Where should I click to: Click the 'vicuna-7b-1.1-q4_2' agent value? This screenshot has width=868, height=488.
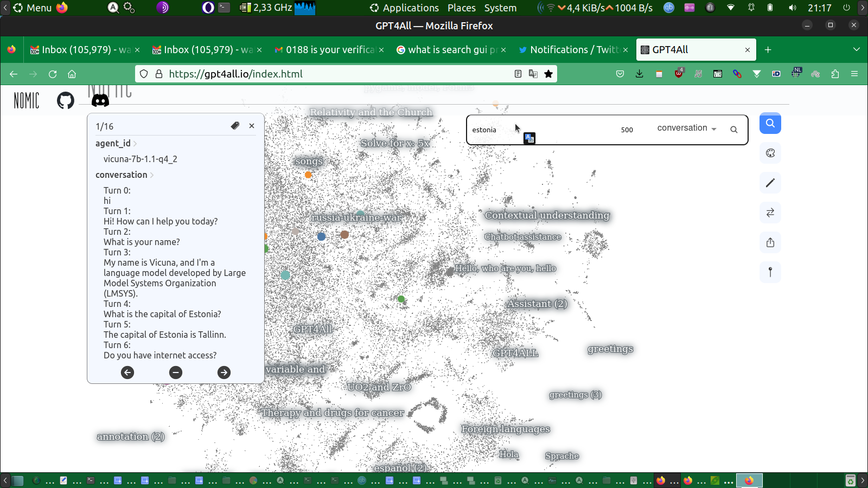[141, 159]
